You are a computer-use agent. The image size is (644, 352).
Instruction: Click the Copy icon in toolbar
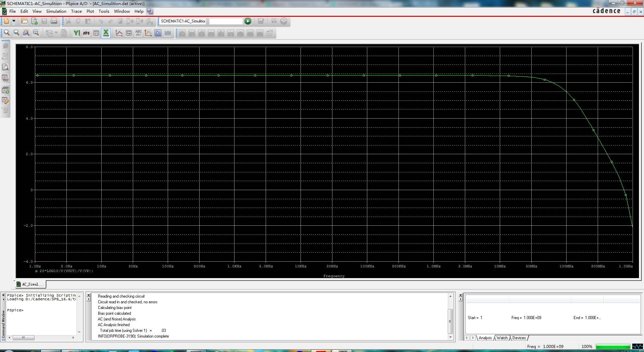coord(78,21)
